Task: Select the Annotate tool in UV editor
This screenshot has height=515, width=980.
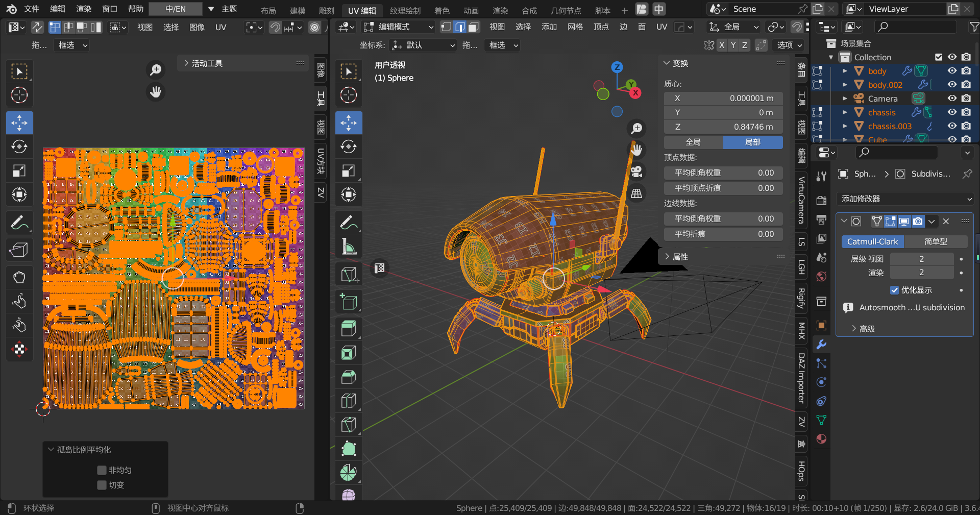Action: [19, 223]
